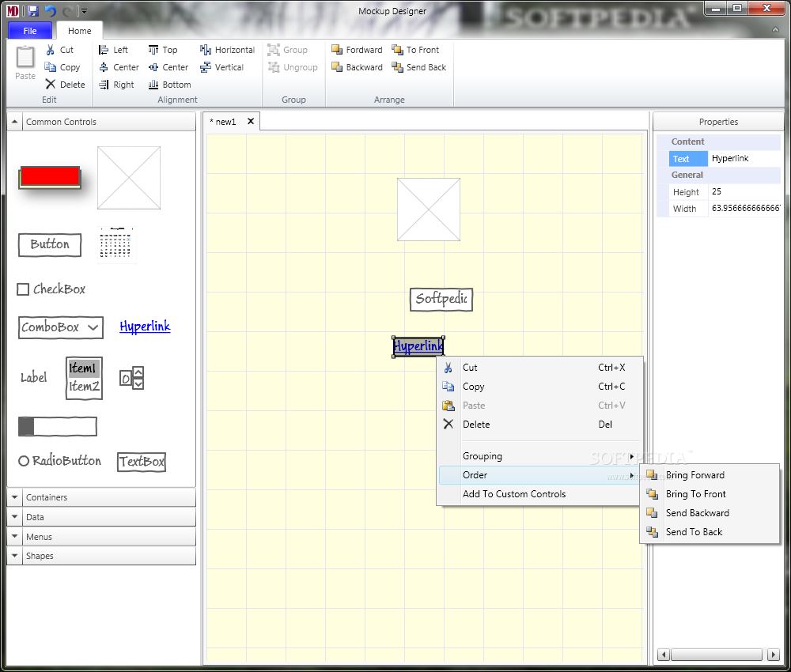Image resolution: width=791 pixels, height=672 pixels.
Task: Click the Undo arrow in the title bar
Action: coord(50,10)
